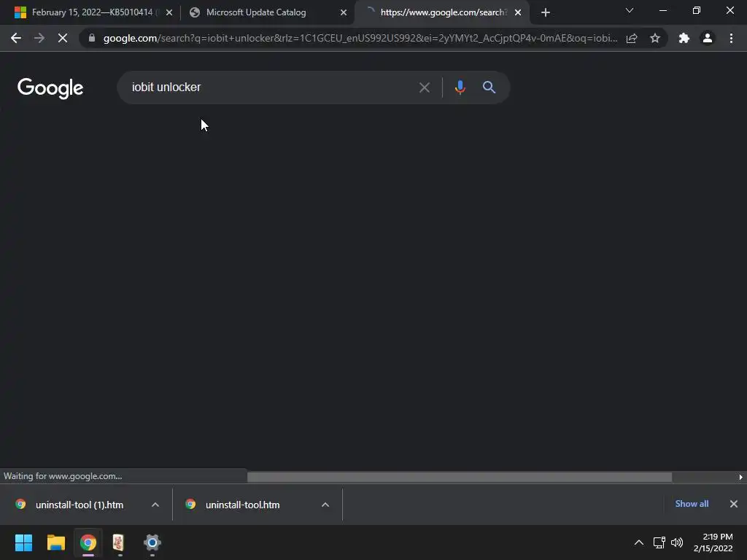Clear the search box with the X
Image resolution: width=747 pixels, height=560 pixels.
(424, 87)
